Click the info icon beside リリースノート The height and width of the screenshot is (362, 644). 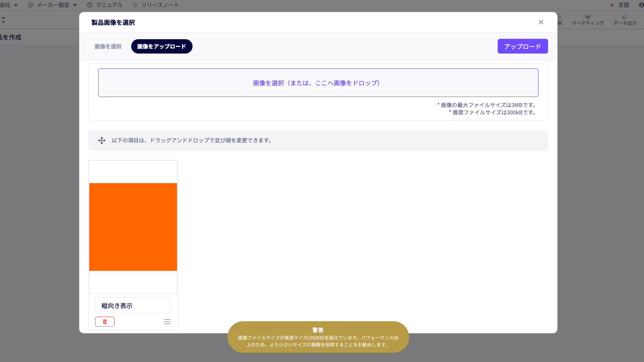(x=135, y=5)
